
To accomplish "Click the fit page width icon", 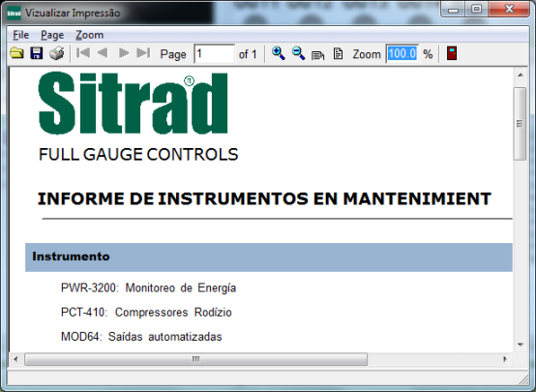I will [x=318, y=55].
